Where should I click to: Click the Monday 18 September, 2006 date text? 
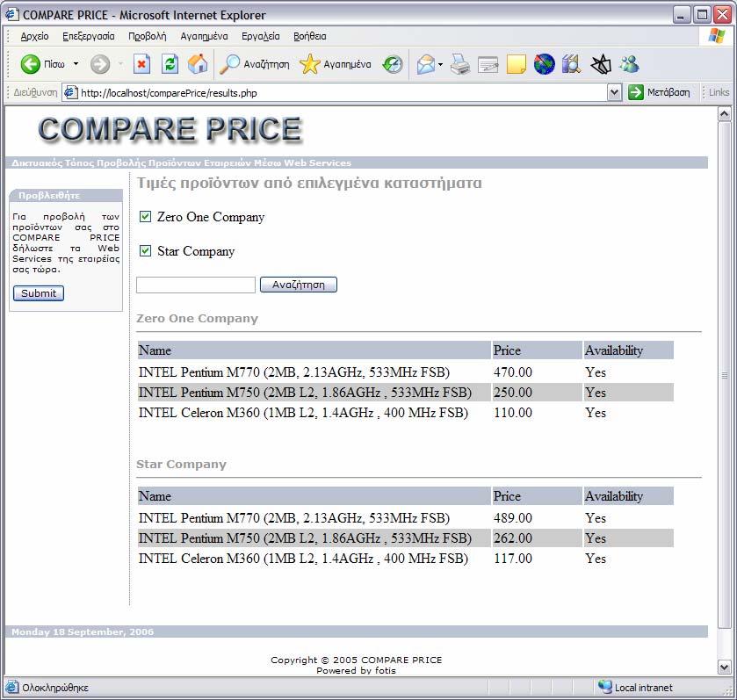click(83, 631)
